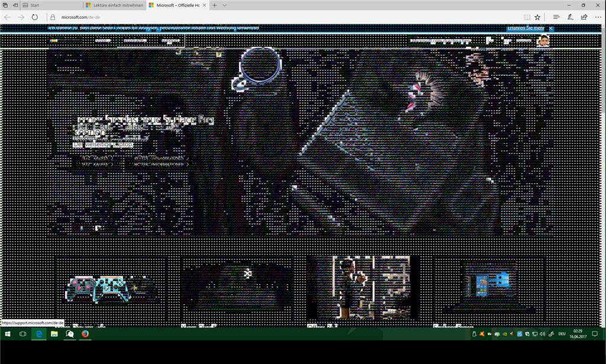Screen dimensions: 606x364
Task: Click the Edge taskbar icon
Action: (x=38, y=334)
